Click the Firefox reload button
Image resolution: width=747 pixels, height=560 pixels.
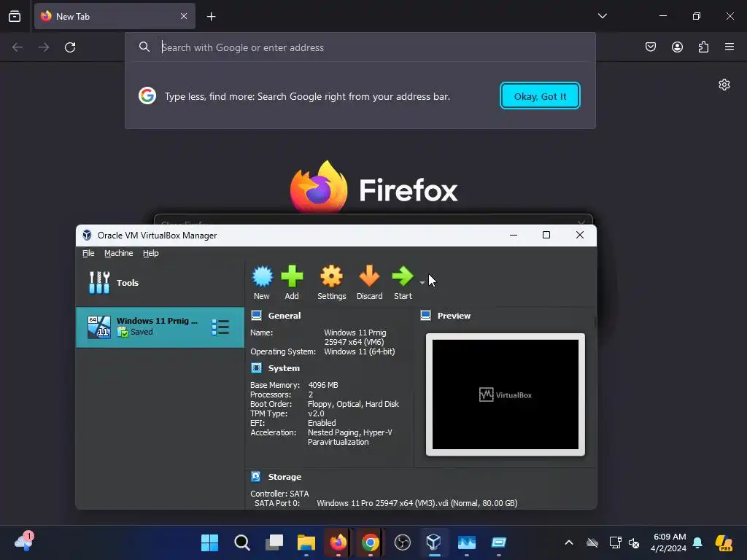point(70,47)
